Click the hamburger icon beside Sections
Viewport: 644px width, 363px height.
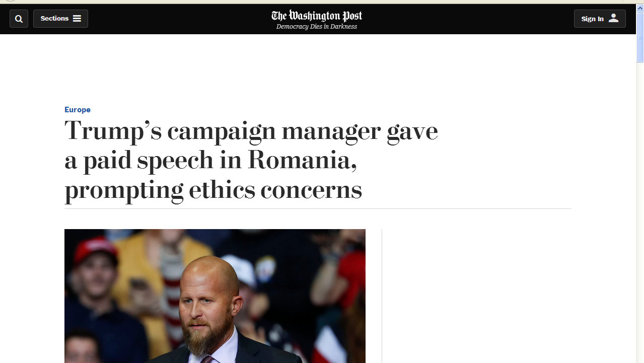[x=77, y=19]
